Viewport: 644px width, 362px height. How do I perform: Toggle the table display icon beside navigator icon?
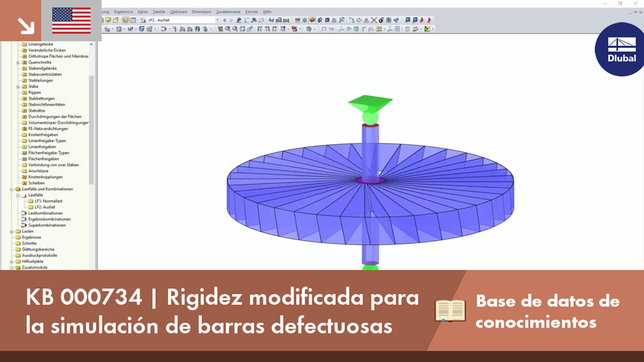click(133, 20)
